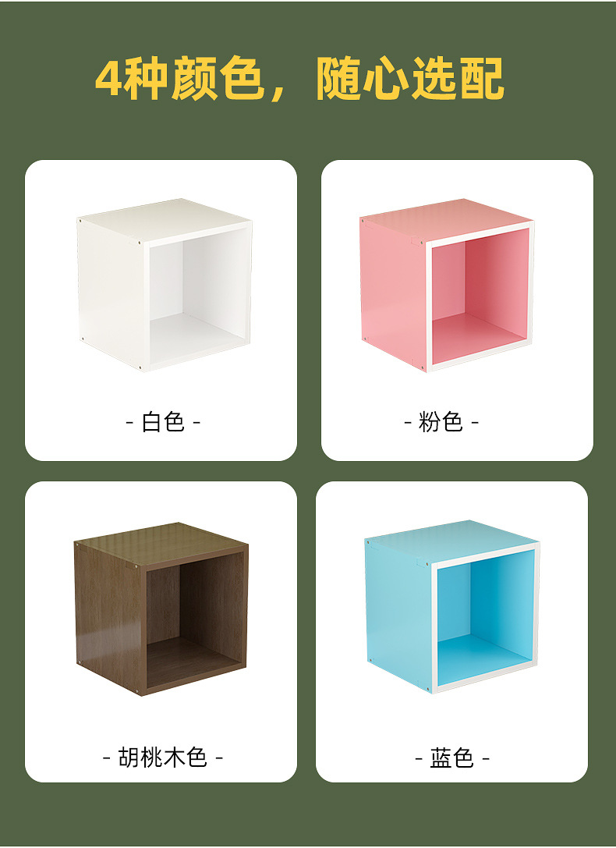
Task: Click the white card containing the walnut cube
Action: (161, 632)
